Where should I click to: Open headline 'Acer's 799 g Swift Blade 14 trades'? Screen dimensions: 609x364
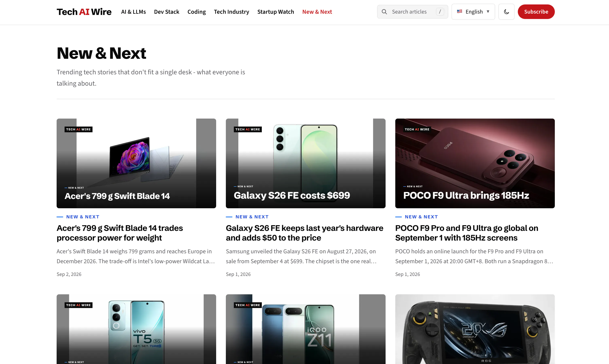tap(120, 233)
